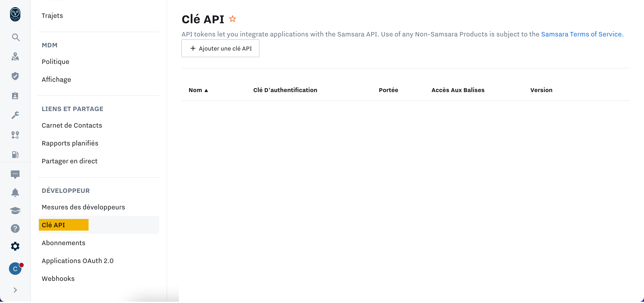Click the Samsara owl logo
Viewport: 644px width, 303px height.
[x=15, y=14]
